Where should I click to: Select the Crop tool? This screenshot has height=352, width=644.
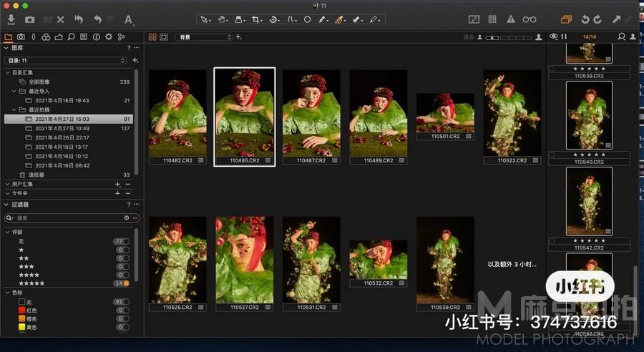click(x=257, y=19)
